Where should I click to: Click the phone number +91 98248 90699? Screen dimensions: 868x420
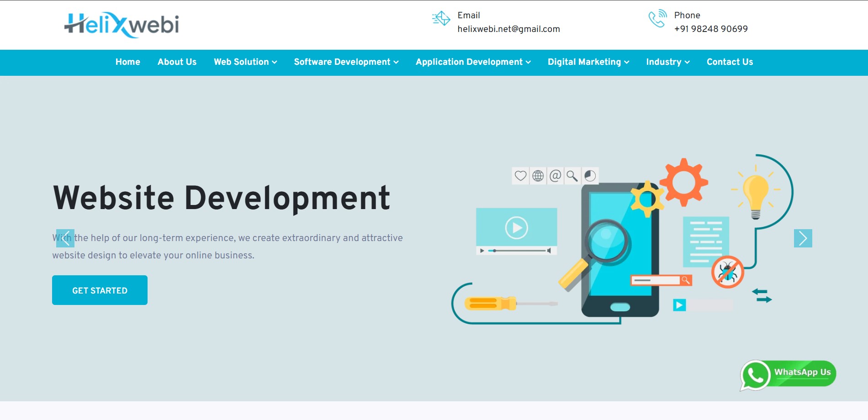point(711,29)
